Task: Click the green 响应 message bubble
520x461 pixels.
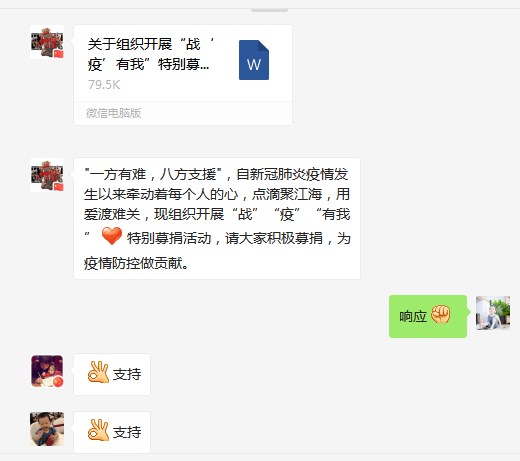Action: pos(428,316)
